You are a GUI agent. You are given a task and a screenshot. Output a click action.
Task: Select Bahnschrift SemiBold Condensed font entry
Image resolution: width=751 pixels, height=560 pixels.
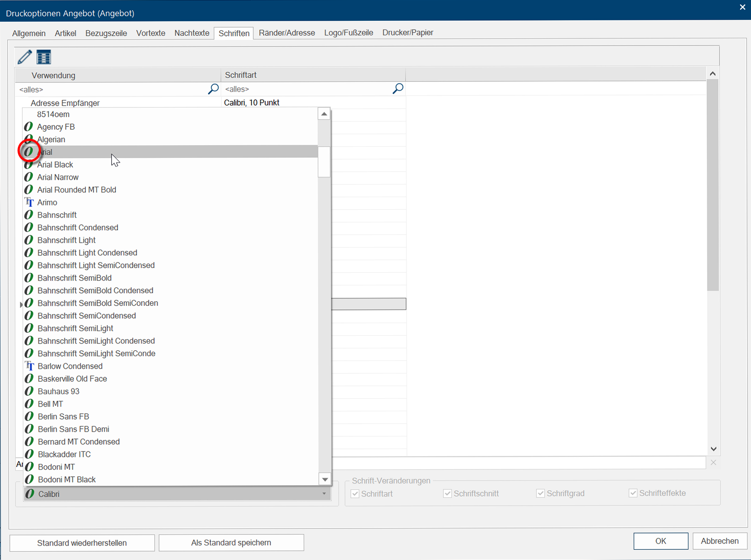tap(171, 291)
